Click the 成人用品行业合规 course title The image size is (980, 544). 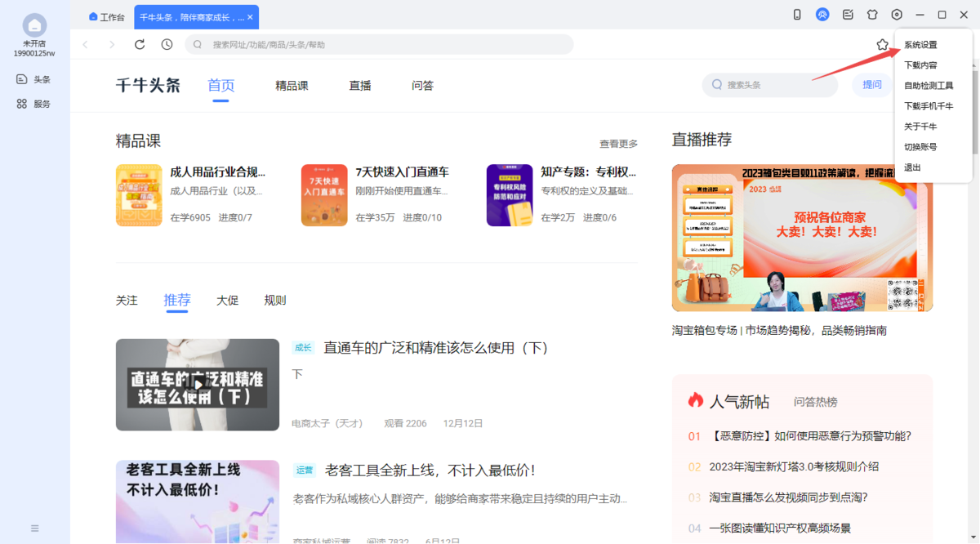tap(217, 172)
